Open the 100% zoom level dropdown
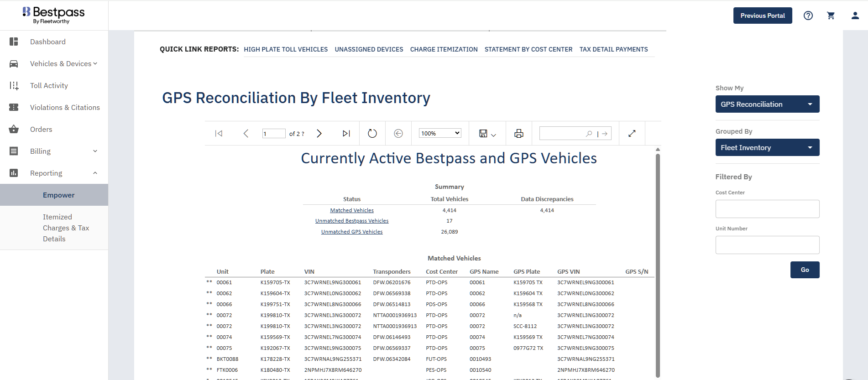 tap(440, 133)
